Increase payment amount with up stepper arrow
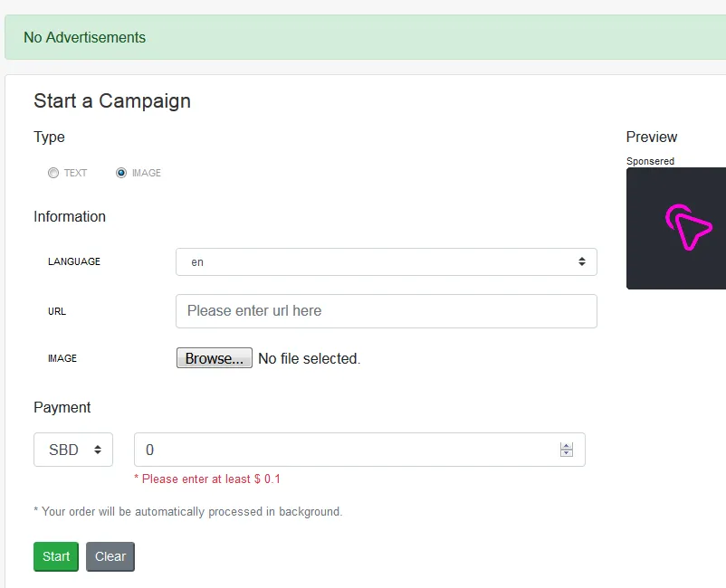Screen dimensions: 726x588 (x=567, y=446)
